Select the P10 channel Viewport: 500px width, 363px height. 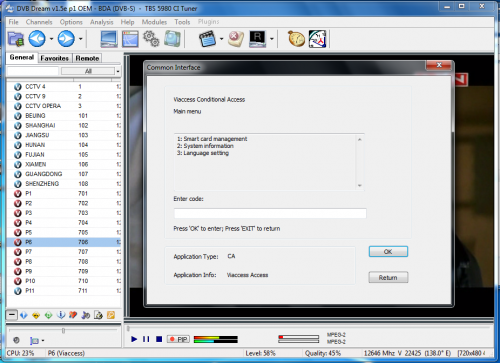coord(64,281)
